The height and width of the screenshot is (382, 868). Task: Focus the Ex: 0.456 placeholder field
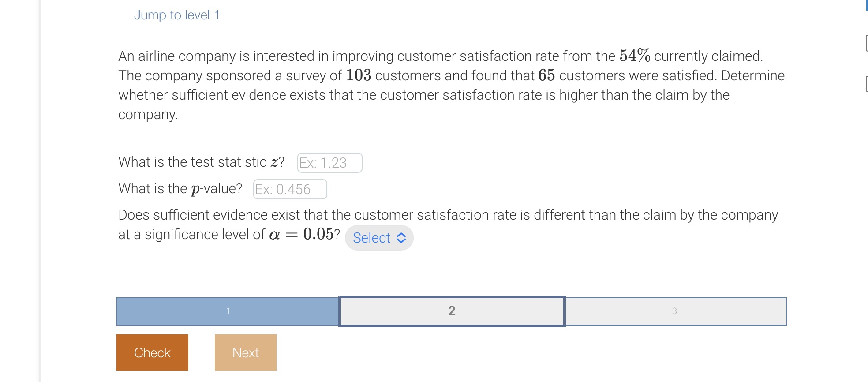tap(289, 189)
